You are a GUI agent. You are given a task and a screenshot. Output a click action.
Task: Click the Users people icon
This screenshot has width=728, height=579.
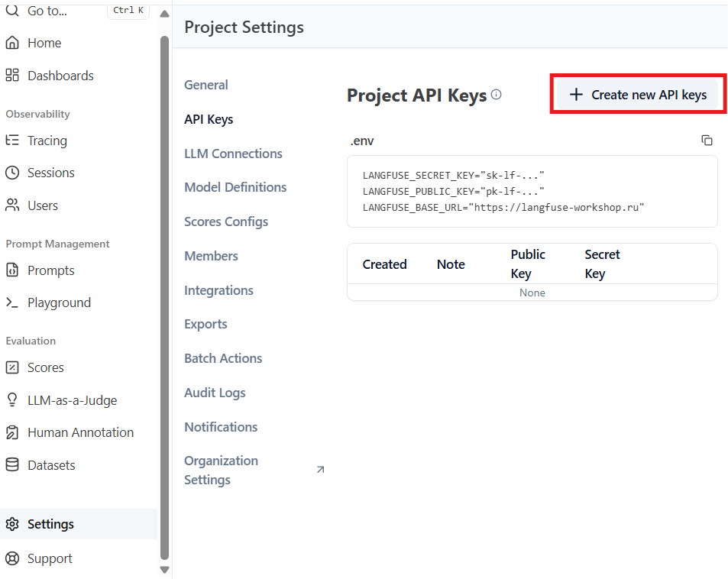(x=12, y=205)
